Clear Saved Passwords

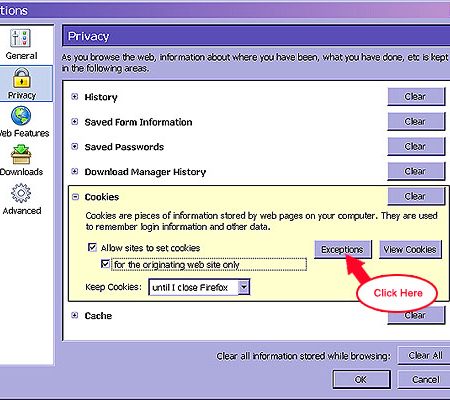[x=416, y=146]
